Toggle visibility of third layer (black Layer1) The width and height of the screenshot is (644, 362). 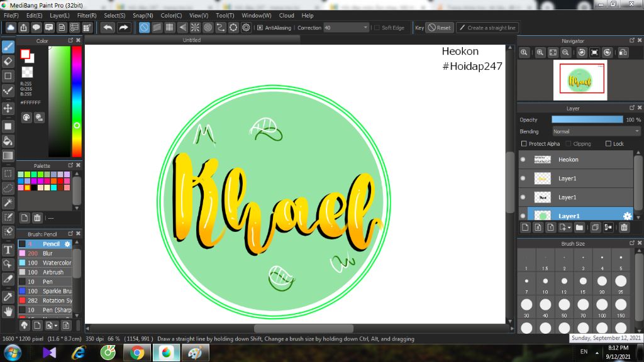pos(523,197)
